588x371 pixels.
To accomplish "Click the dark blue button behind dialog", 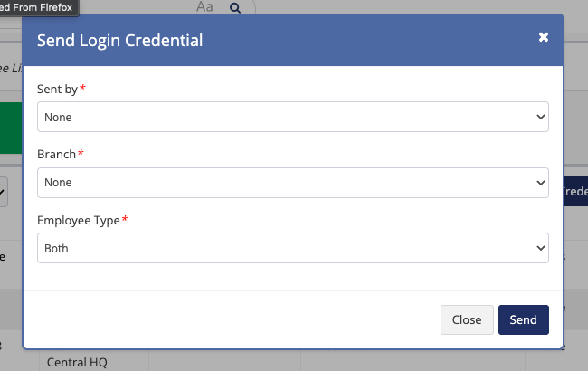I will coord(575,192).
